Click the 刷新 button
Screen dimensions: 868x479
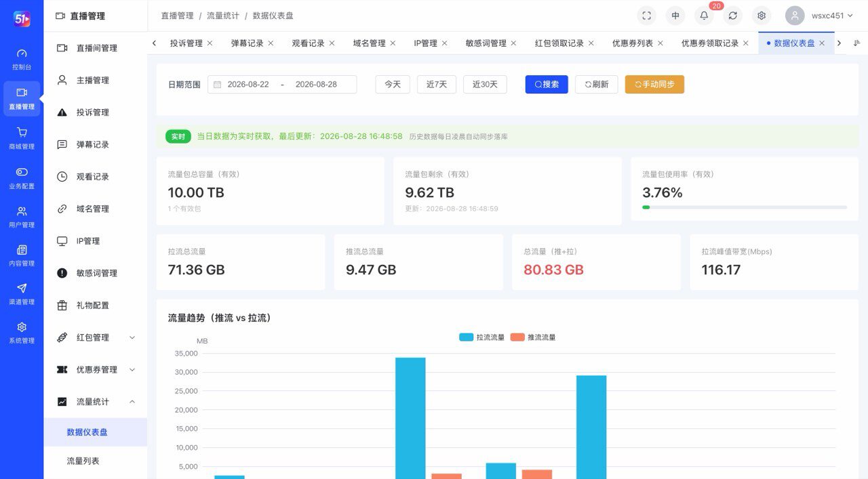(x=597, y=85)
